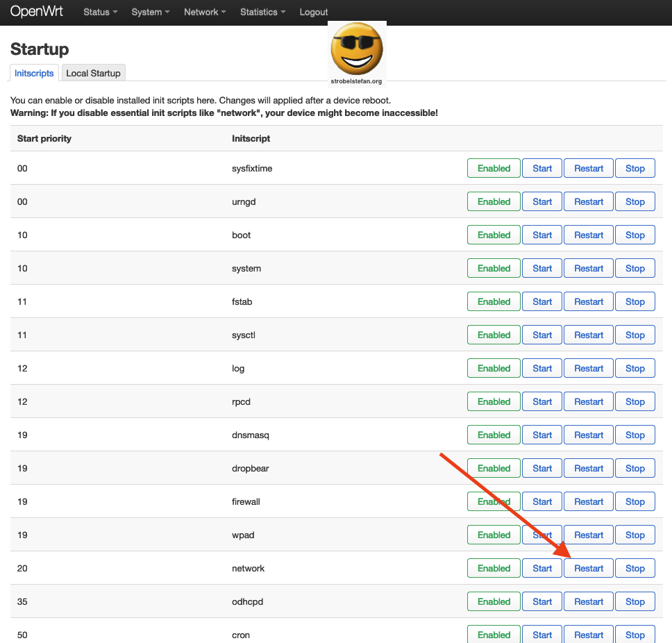
Task: Restart the log service
Action: pyautogui.click(x=589, y=368)
